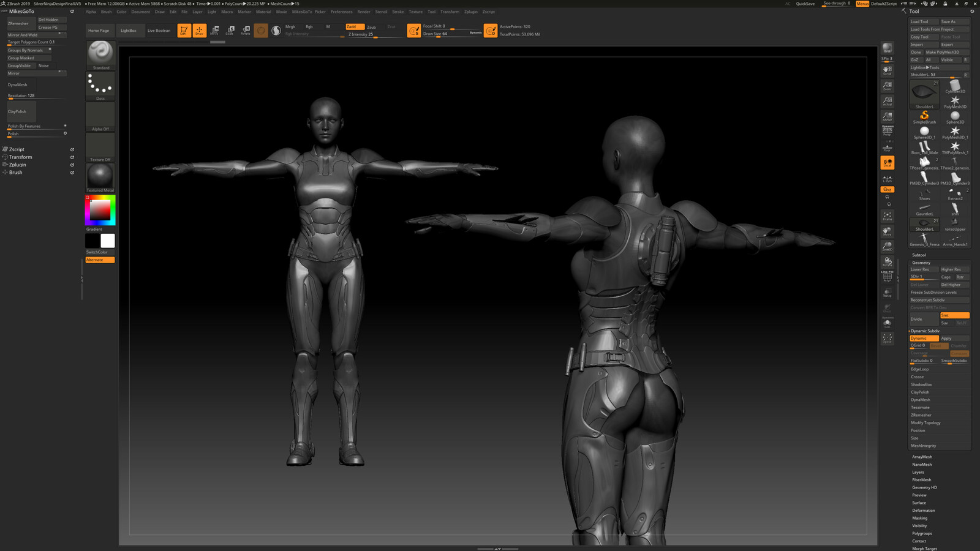Select the SimpleBrush tool
The height and width of the screenshot is (551, 980).
pyautogui.click(x=924, y=116)
